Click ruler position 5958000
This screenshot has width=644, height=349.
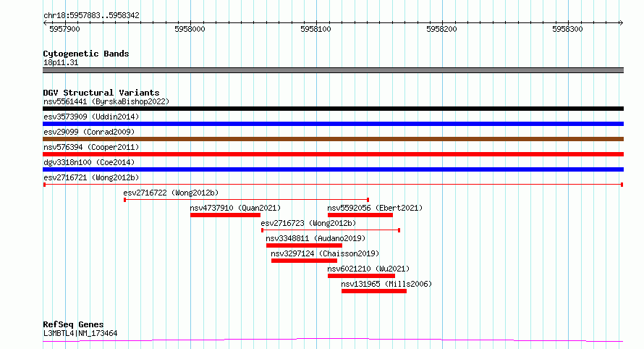point(190,29)
